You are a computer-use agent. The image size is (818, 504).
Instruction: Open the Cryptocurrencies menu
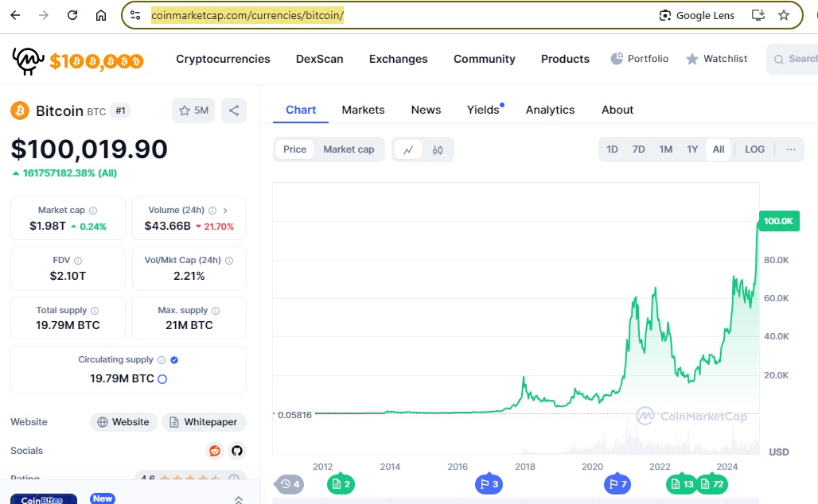tap(223, 59)
